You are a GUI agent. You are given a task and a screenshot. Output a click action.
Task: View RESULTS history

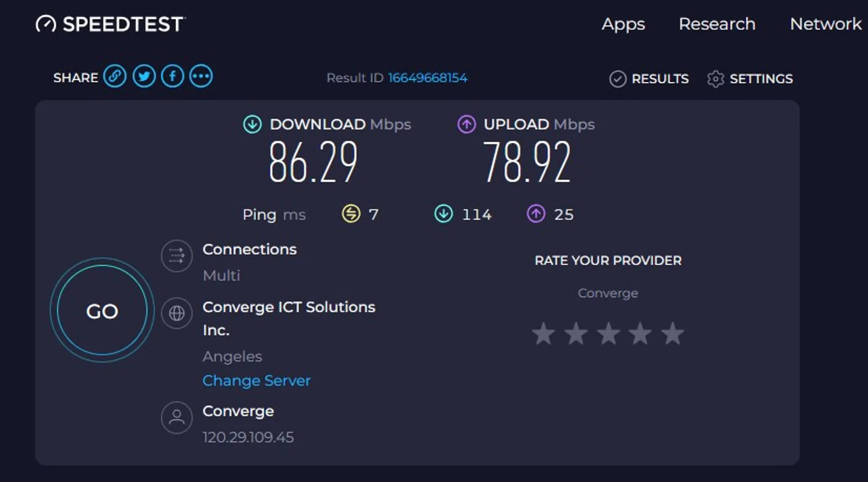pos(649,79)
